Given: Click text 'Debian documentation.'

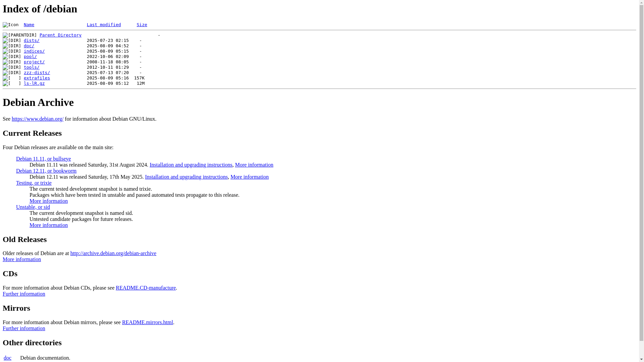Looking at the screenshot, I should tap(45, 358).
